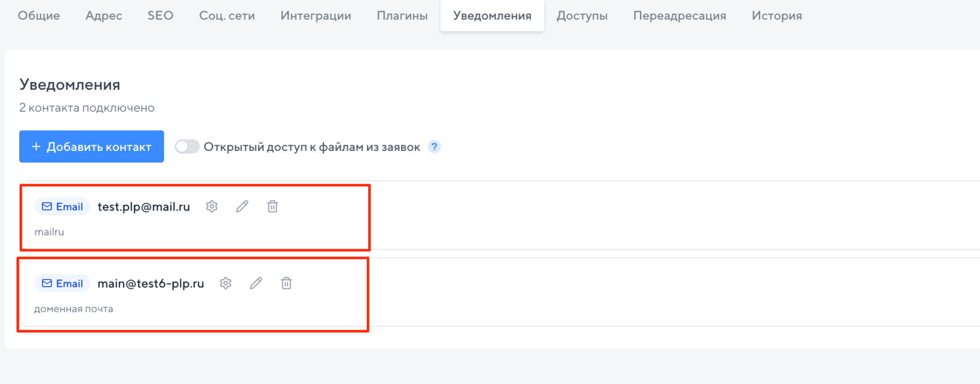This screenshot has width=980, height=384.
Task: Click the question mark help icon
Action: [434, 147]
